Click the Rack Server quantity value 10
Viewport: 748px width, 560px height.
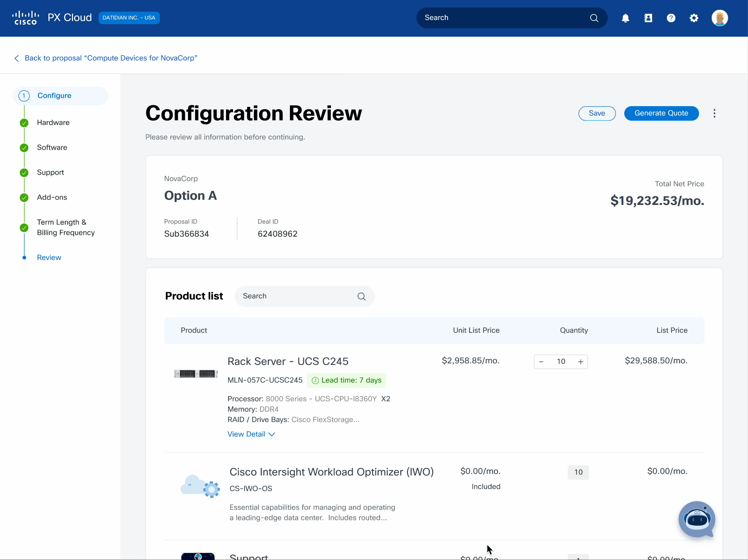click(561, 362)
